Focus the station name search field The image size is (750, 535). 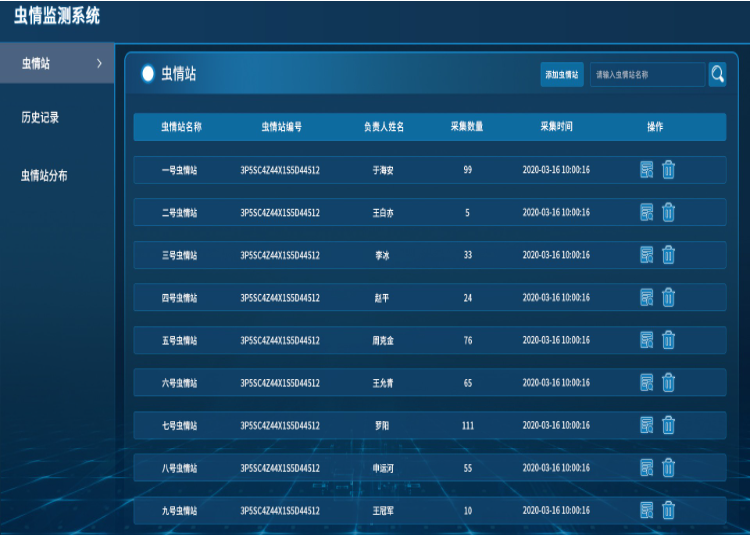coord(648,75)
